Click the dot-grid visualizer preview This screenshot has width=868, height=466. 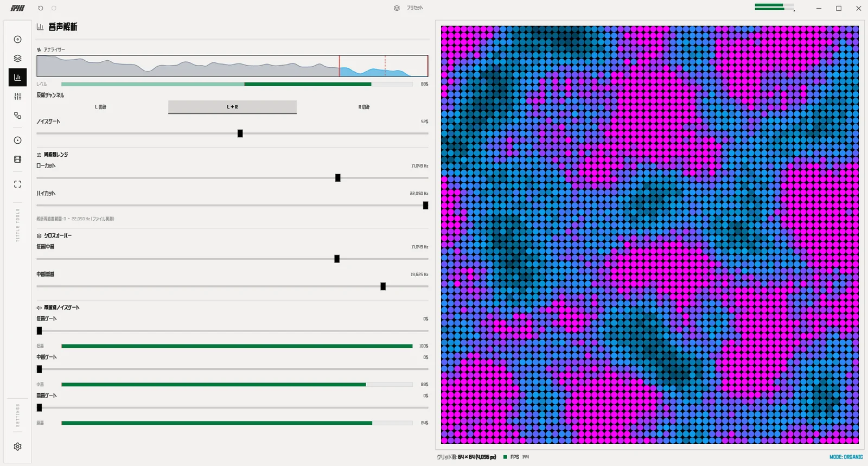[x=650, y=234]
